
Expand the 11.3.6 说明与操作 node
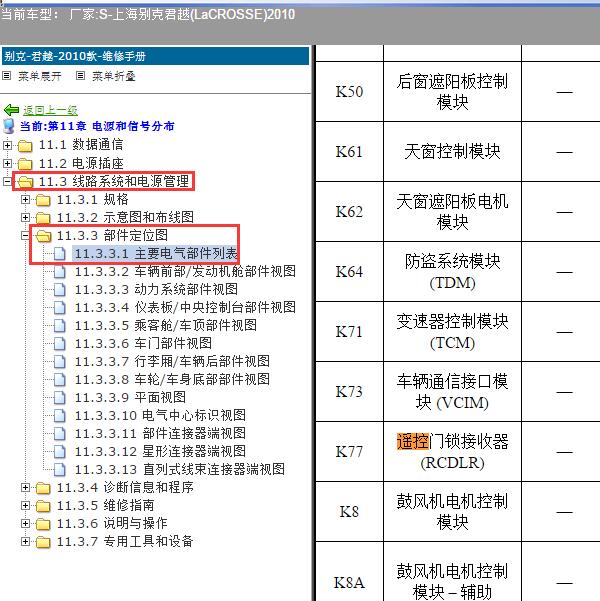coord(25,523)
